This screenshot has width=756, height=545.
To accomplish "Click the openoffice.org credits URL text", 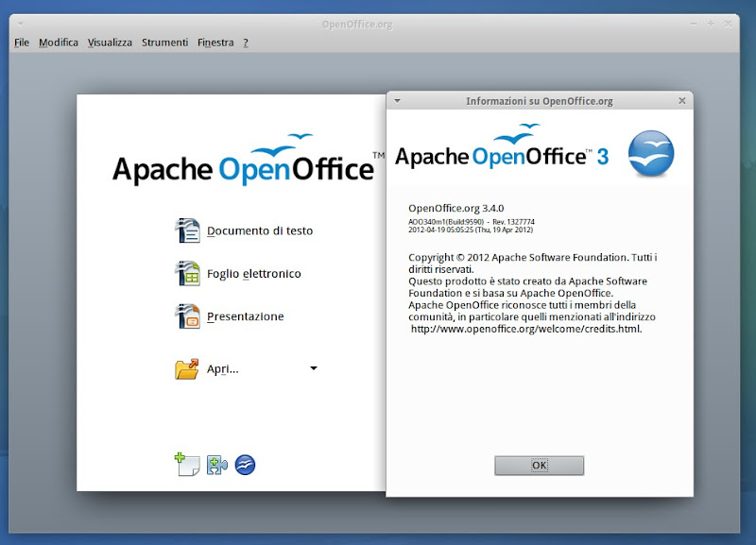I will (x=526, y=329).
